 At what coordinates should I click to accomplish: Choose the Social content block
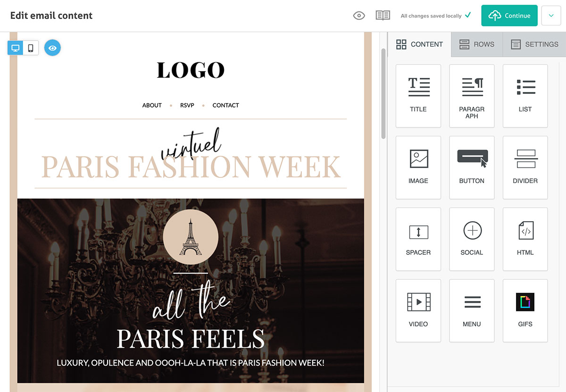click(472, 239)
